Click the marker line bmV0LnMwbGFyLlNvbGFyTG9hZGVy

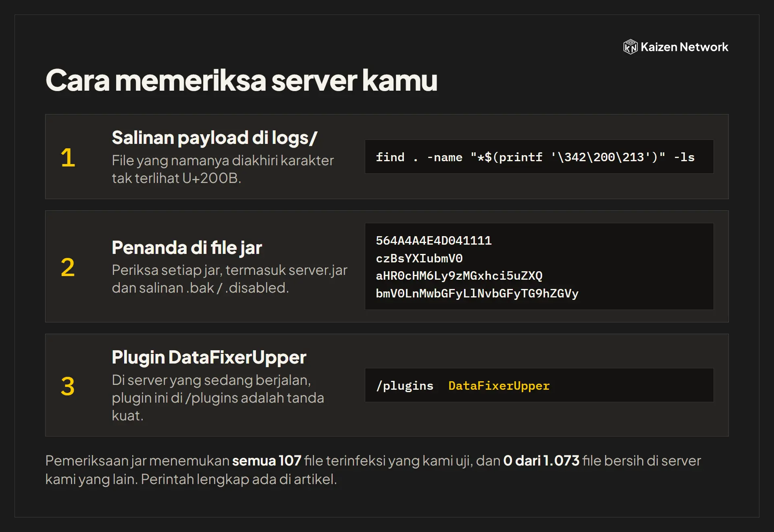(x=477, y=293)
